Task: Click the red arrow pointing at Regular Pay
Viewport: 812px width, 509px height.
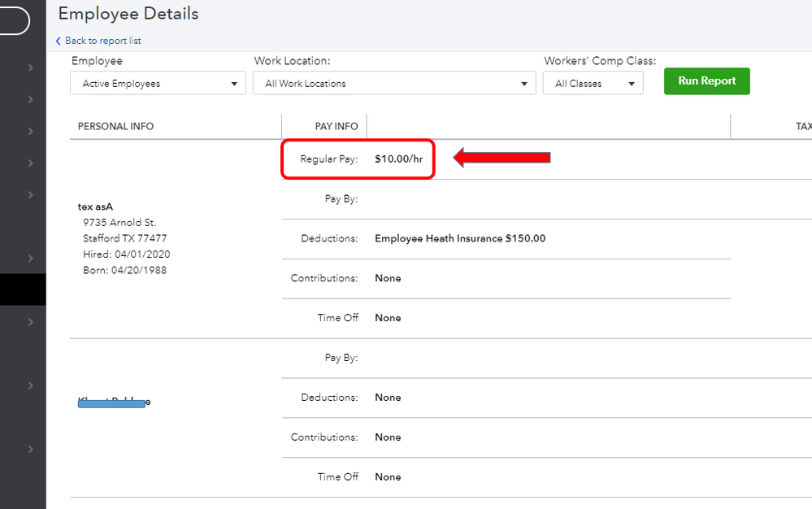Action: [502, 158]
